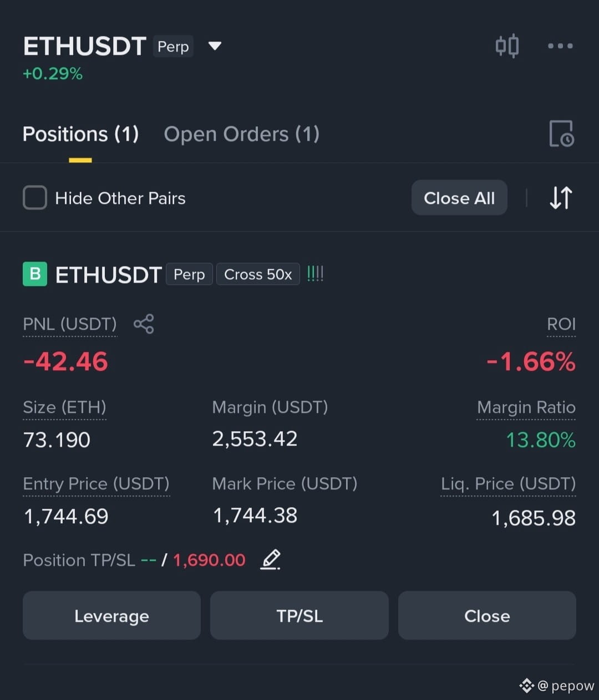
Task: Tap the ADL indicator bars next to Cross 50x
Action: [x=315, y=274]
